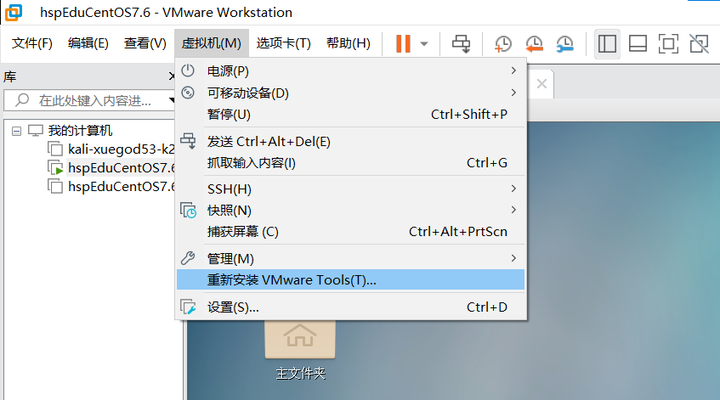Screen dimensions: 720x400
Task: Open 设置(S)... from the menu
Action: tap(350, 307)
